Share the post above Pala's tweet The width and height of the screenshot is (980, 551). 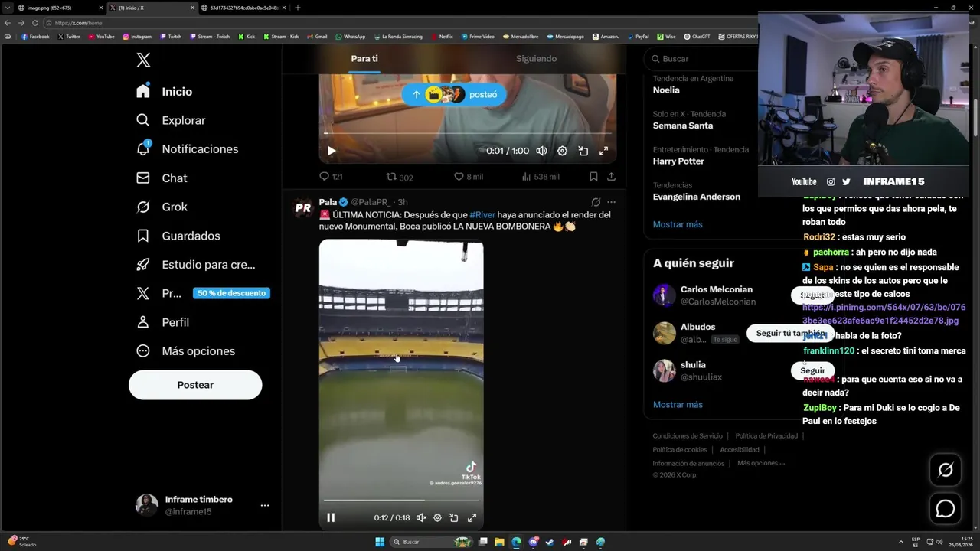point(611,177)
